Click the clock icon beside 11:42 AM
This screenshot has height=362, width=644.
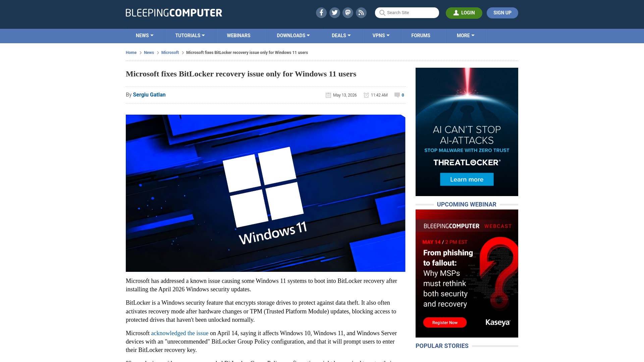tap(366, 95)
